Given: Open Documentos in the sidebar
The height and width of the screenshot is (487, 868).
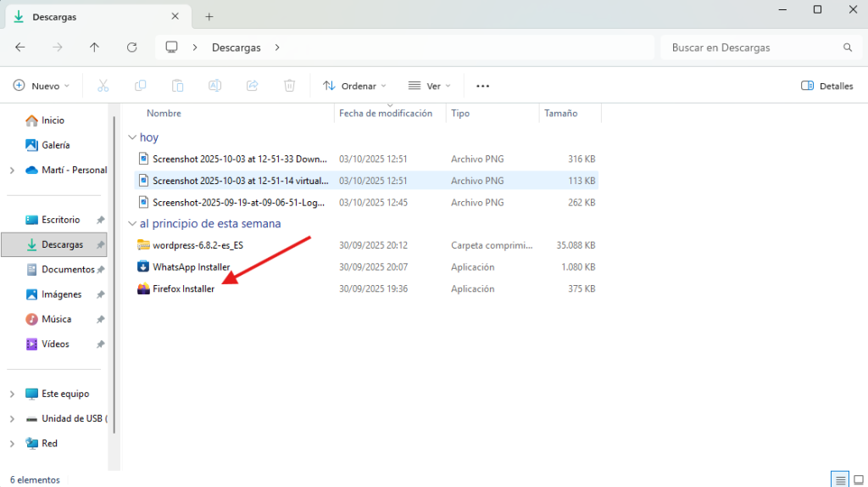Looking at the screenshot, I should [x=68, y=270].
